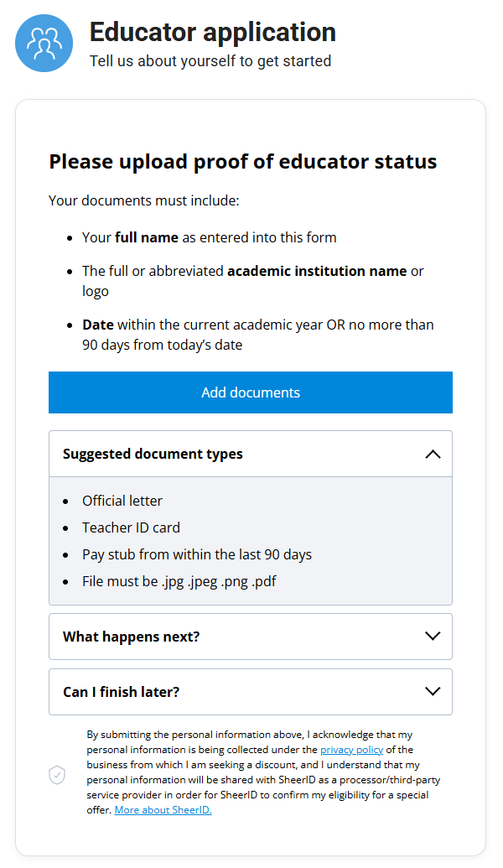Screen dimensions: 503x868
Task: Click the Teacher ID card list item
Action: click(x=131, y=528)
